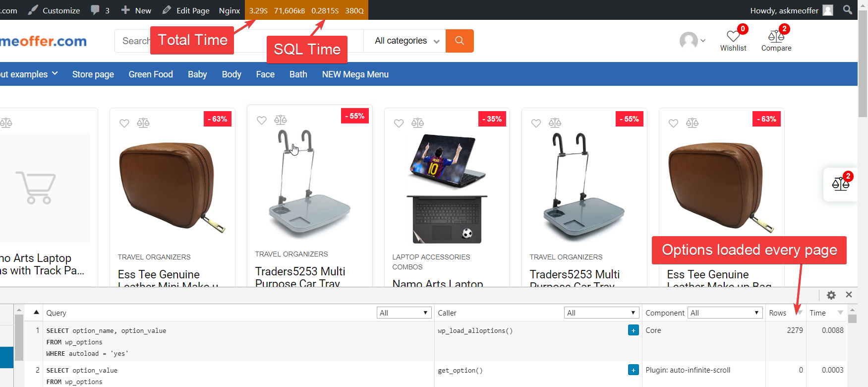The width and height of the screenshot is (868, 387).
Task: Expand caller stack for wp_load_alloptions()
Action: [x=633, y=330]
